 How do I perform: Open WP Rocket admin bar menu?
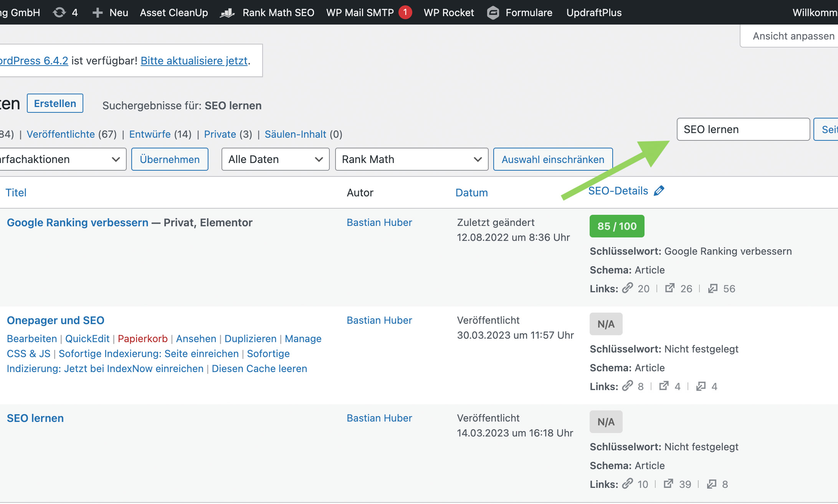449,13
